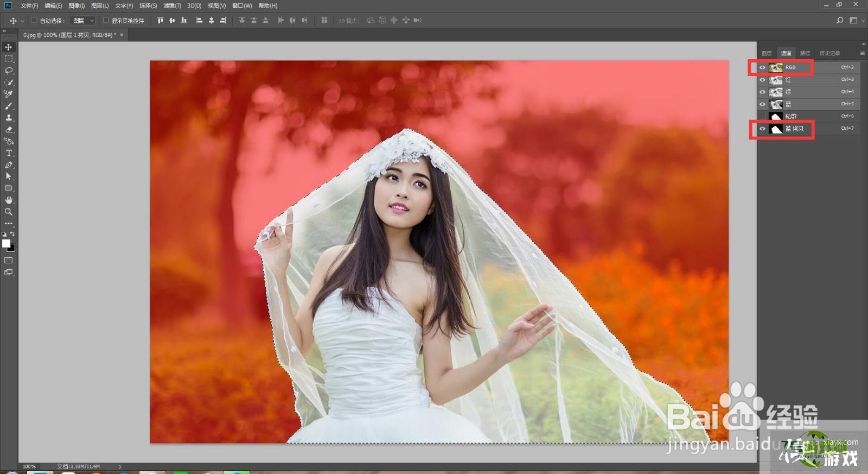Open the Channels panel flyout menu
This screenshot has width=868, height=474.
coord(862,53)
